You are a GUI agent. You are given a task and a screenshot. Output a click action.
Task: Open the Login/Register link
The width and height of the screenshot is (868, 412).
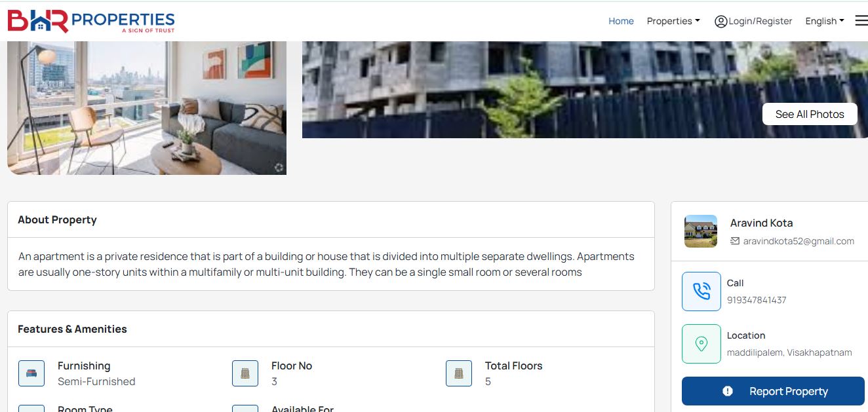pos(760,21)
